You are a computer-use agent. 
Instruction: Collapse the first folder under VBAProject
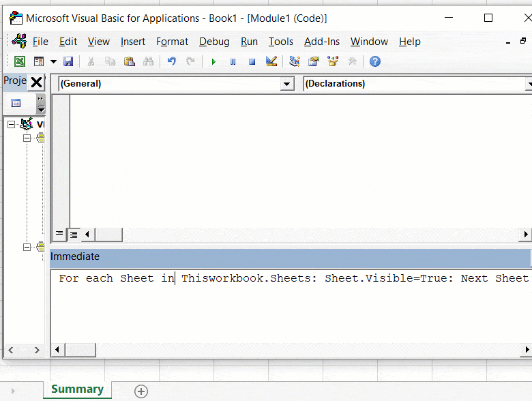pos(27,138)
